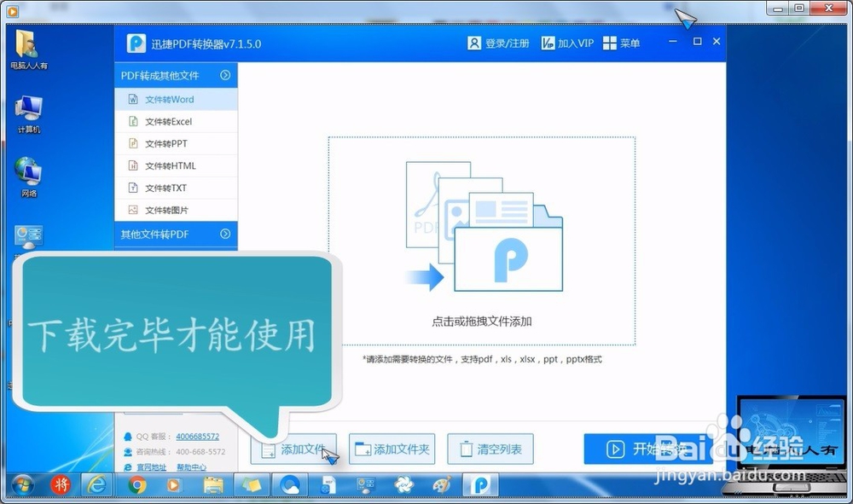Expand the 其他文件转PDF section arrow
Screen dimensions: 853x504
(x=225, y=234)
